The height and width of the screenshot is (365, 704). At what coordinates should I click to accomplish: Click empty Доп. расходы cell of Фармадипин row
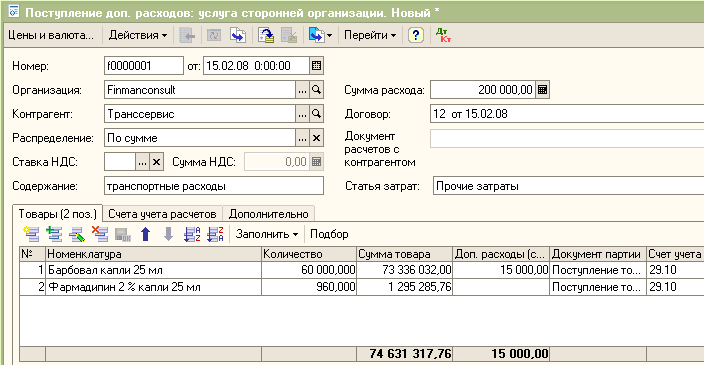[501, 287]
